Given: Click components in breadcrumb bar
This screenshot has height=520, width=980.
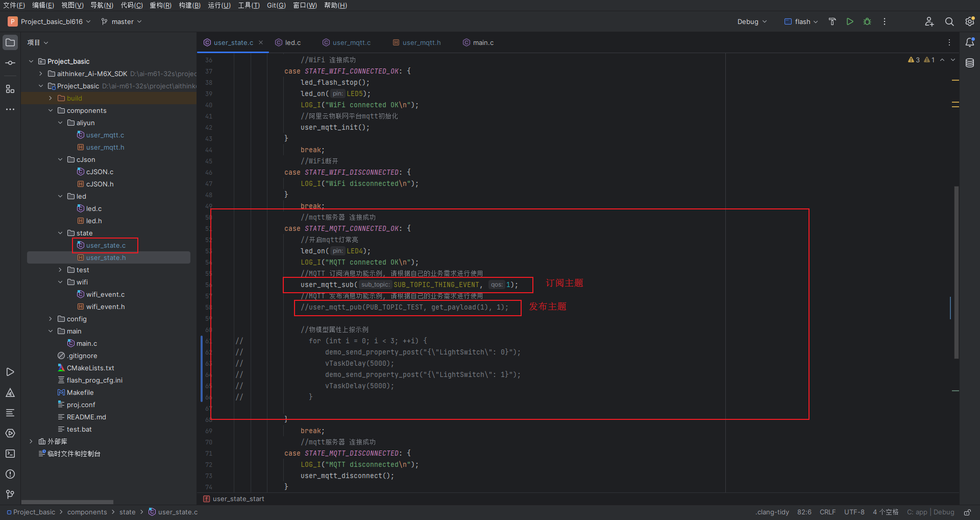Looking at the screenshot, I should pyautogui.click(x=87, y=512).
